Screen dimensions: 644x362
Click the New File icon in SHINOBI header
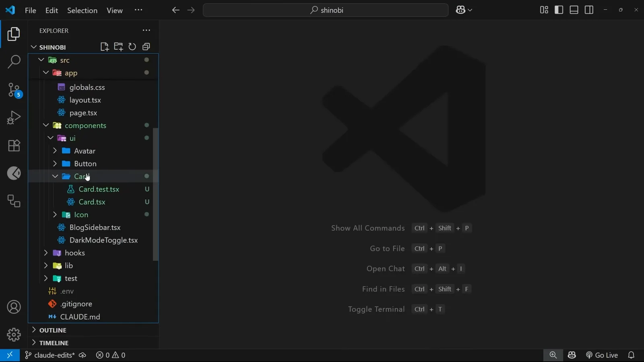pyautogui.click(x=105, y=47)
